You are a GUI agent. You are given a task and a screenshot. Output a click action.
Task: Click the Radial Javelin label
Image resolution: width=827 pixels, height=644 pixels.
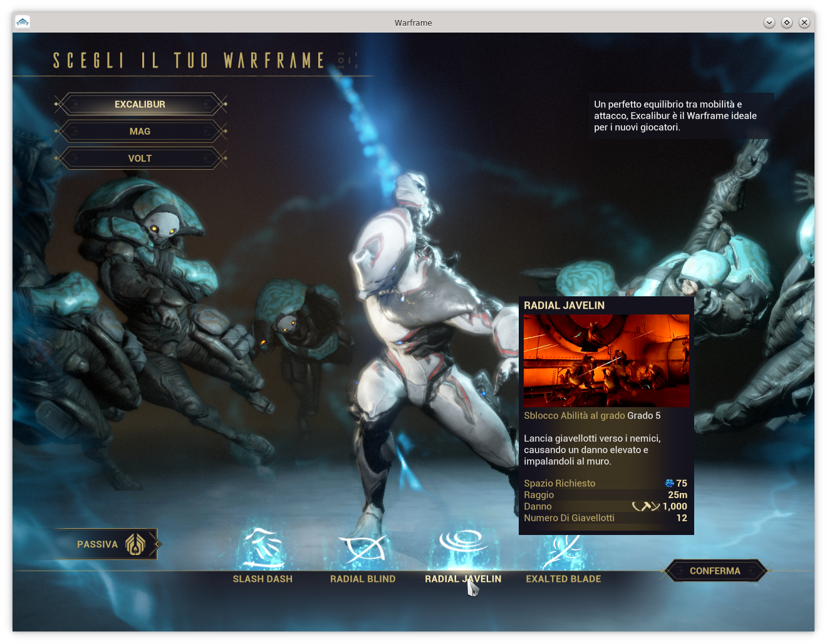point(463,579)
